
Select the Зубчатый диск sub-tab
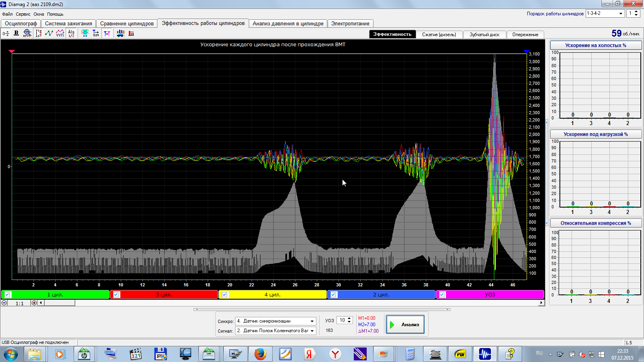click(485, 35)
